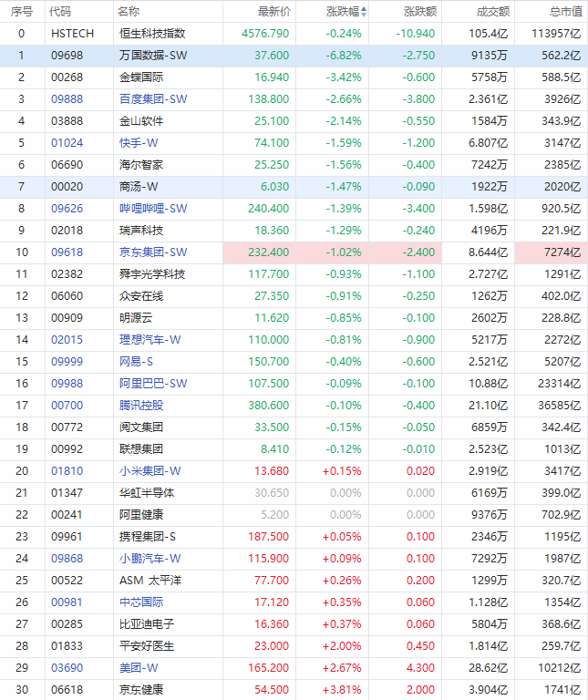Open stock 平安好医生
This screenshot has height=700, width=588.
[x=147, y=646]
